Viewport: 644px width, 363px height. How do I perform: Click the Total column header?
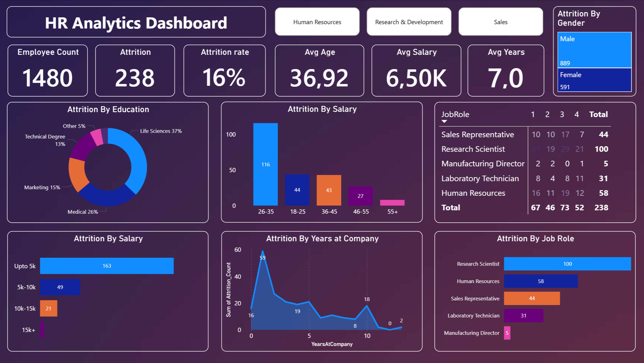tap(598, 114)
